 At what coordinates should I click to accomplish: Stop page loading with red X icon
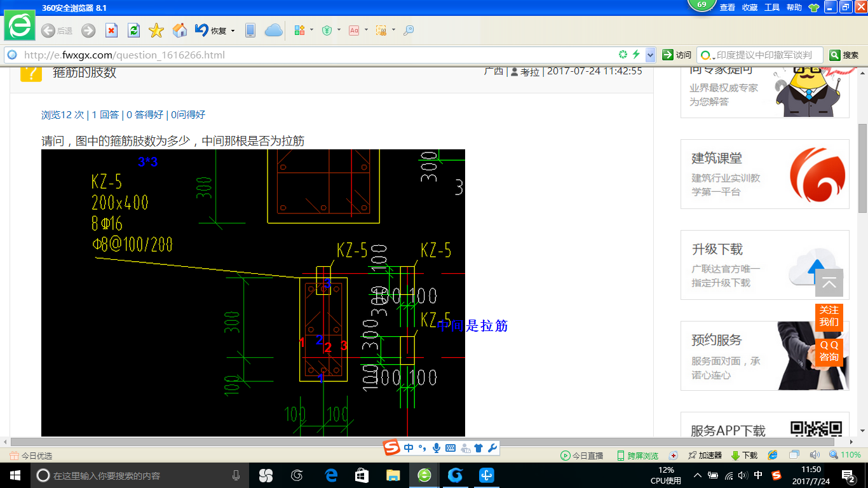(x=111, y=30)
